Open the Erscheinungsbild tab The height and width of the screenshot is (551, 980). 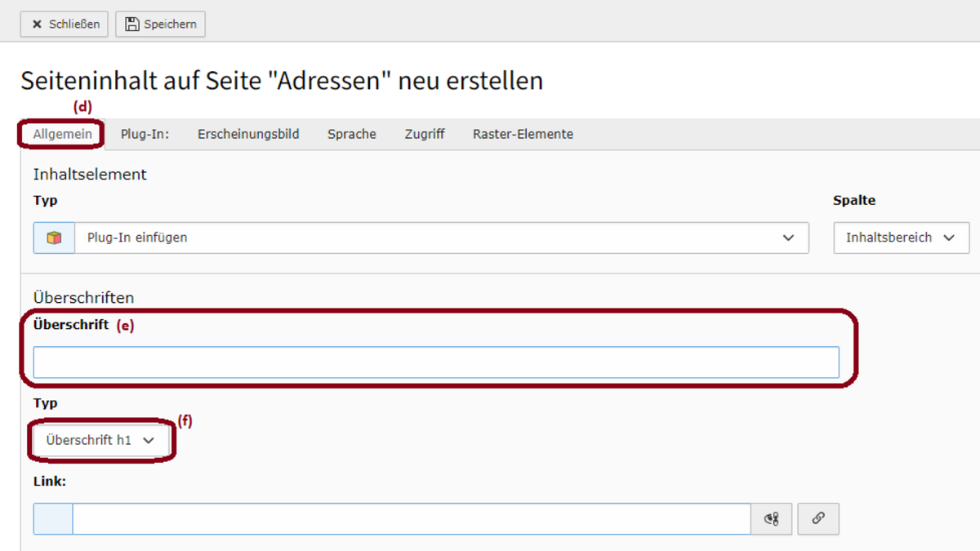click(248, 134)
